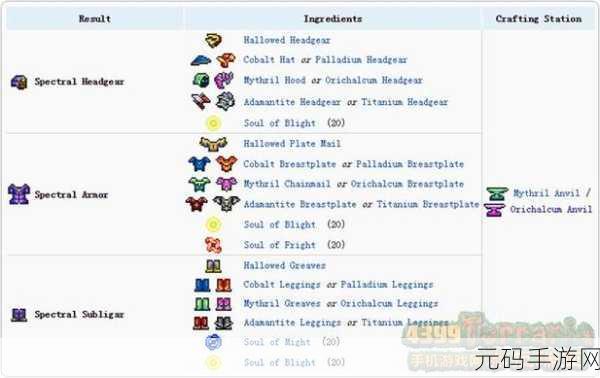Click the yellow Soul of Blight icon in the Spectral Headgear recipe
The height and width of the screenshot is (378, 600).
coord(213,123)
